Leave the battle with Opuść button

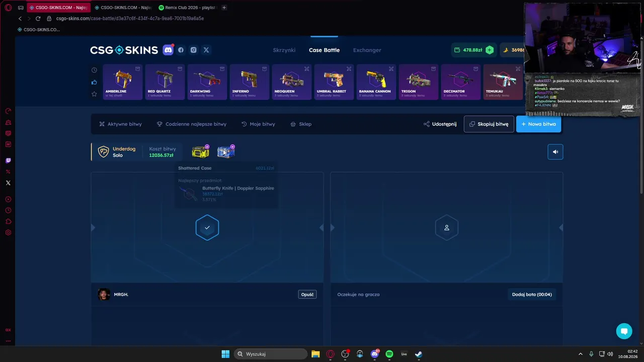pyautogui.click(x=307, y=295)
